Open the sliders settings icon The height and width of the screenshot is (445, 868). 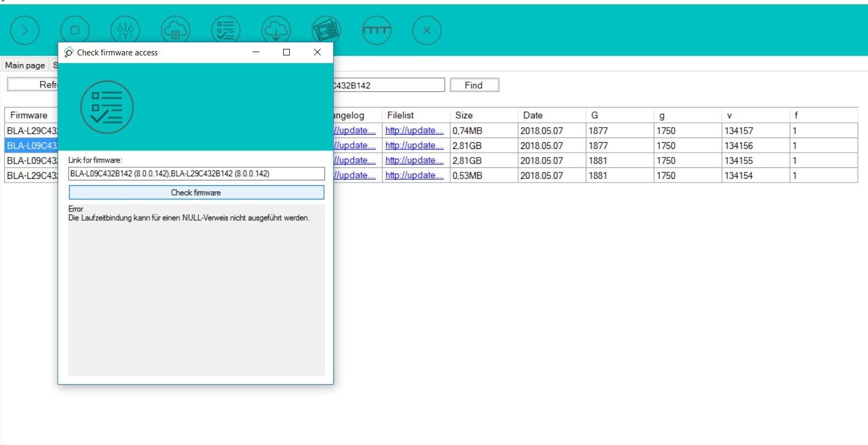pos(126,30)
